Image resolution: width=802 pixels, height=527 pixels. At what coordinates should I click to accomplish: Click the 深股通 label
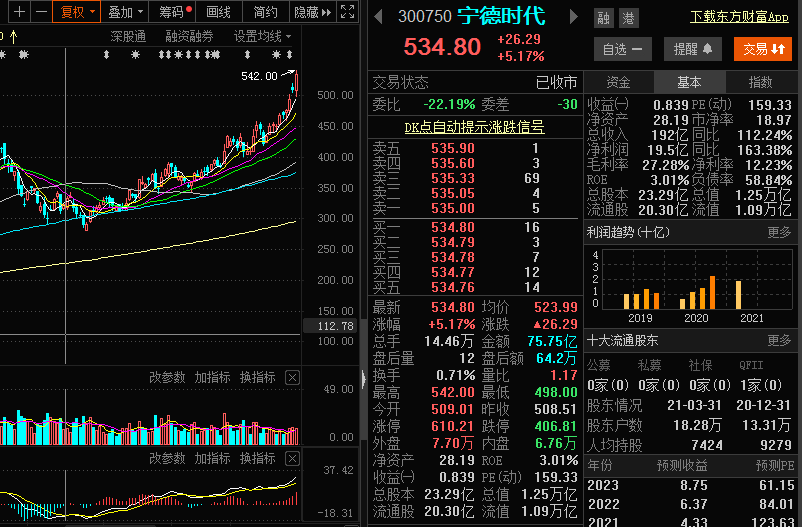(x=128, y=36)
